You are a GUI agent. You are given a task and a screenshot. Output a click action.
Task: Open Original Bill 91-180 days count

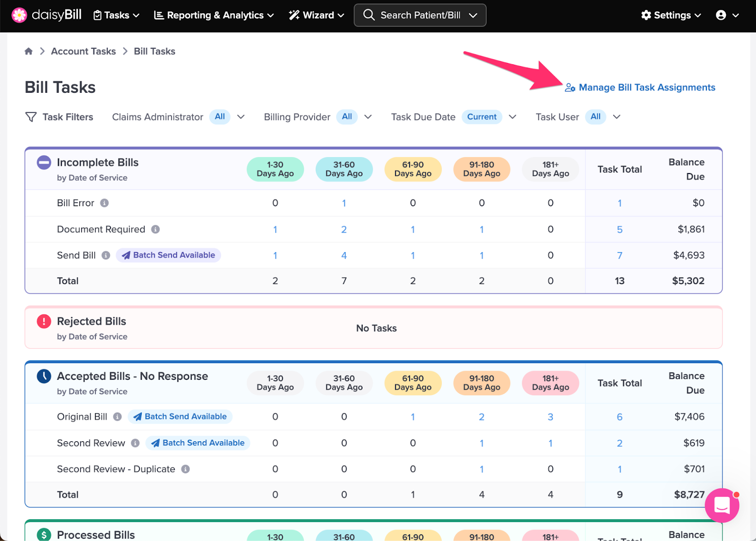[x=481, y=417]
